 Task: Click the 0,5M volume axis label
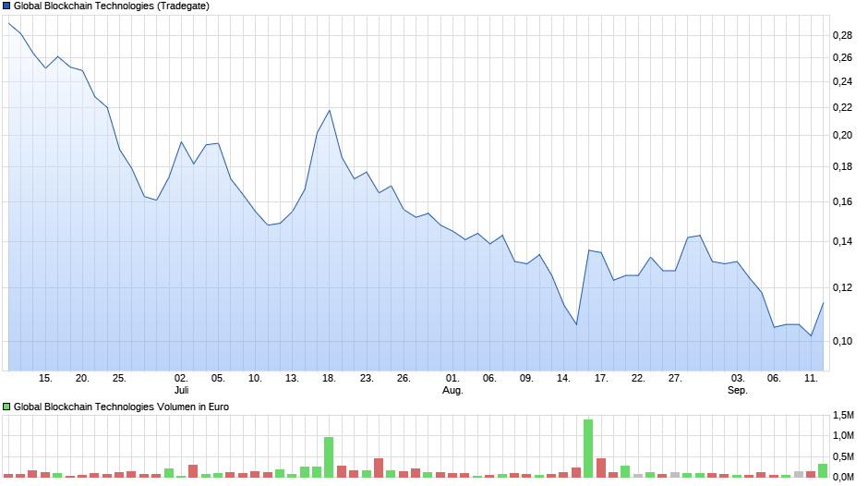[843, 456]
